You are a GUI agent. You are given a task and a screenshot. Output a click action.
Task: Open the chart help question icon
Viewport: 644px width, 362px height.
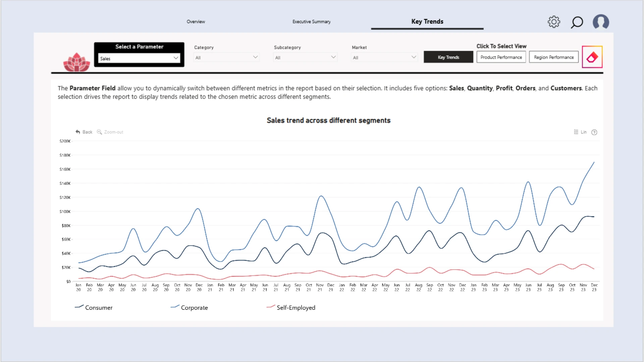coord(594,132)
